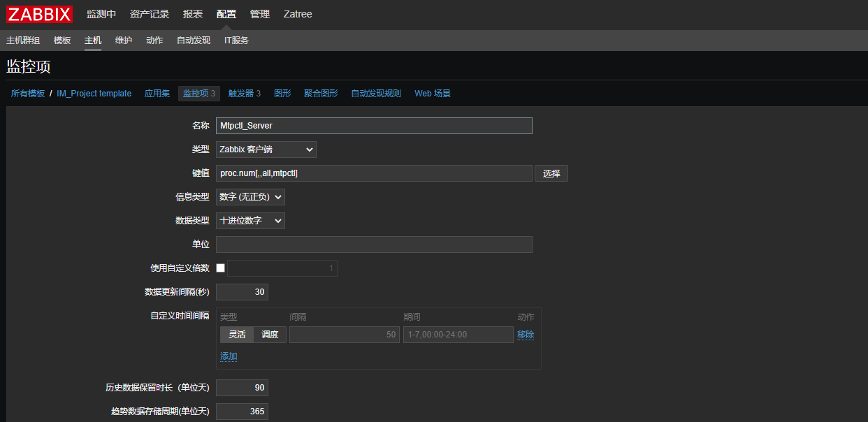
Task: Open the 信息类型 dropdown
Action: (250, 196)
